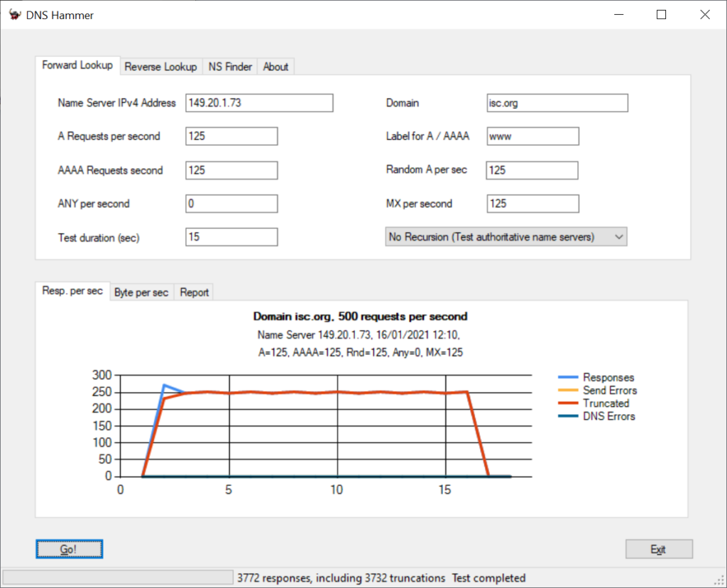
Task: Switch to the Reverse Lookup tab
Action: click(x=160, y=66)
